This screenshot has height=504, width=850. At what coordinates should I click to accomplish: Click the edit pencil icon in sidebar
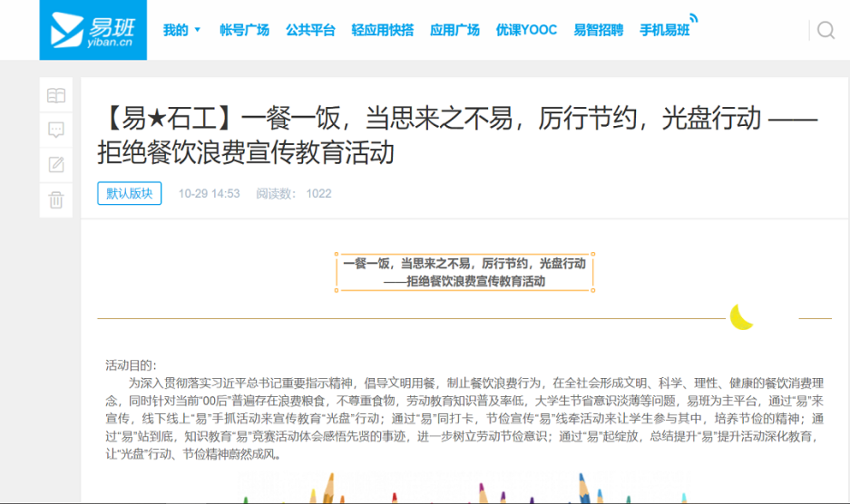(x=56, y=164)
